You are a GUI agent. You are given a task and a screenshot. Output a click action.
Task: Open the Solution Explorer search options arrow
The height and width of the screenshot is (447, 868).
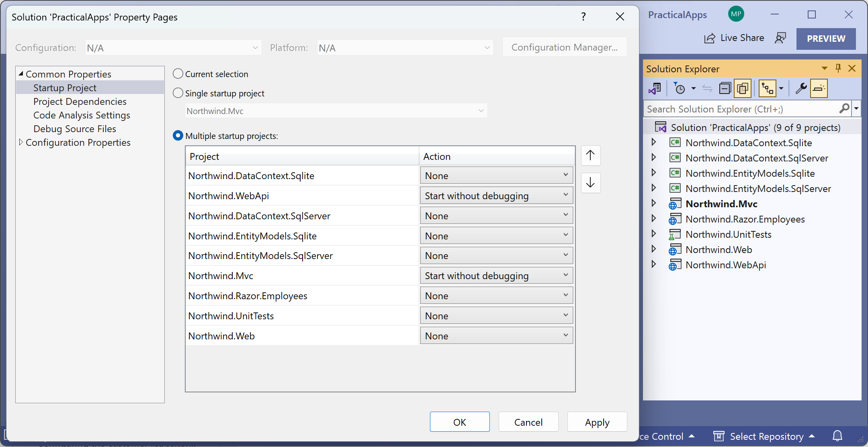pos(856,108)
